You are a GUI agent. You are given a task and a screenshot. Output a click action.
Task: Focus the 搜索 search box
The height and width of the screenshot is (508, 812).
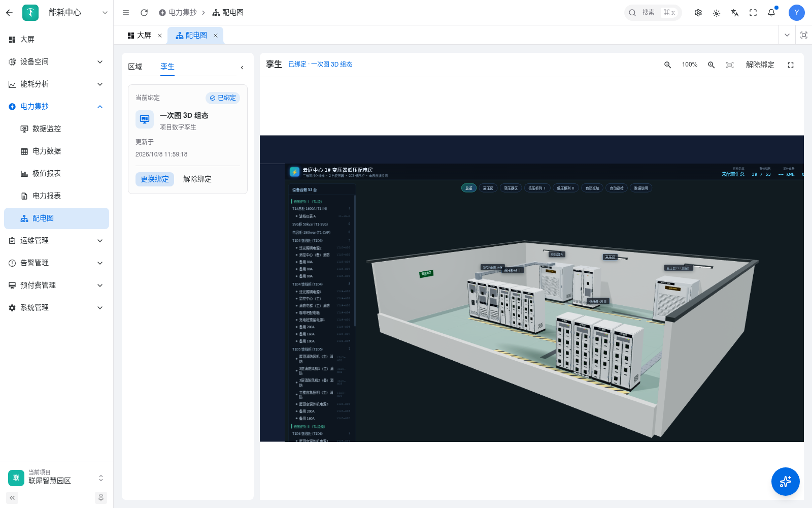coord(653,13)
